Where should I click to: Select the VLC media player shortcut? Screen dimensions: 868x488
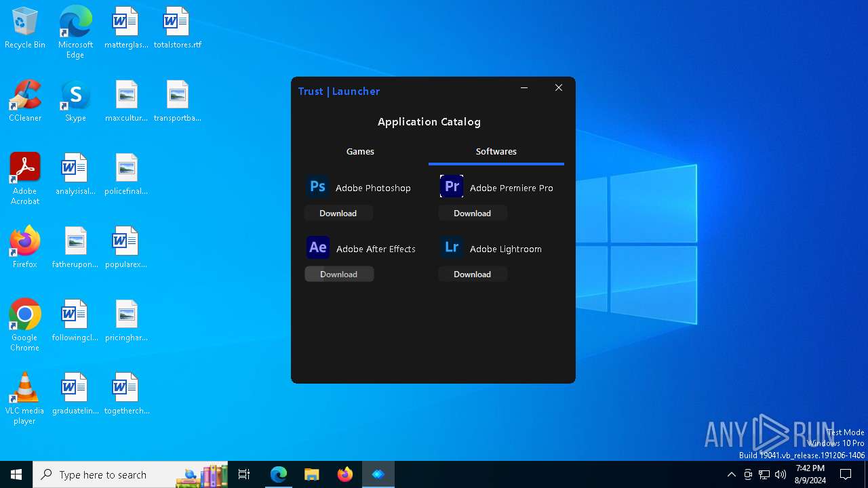[25, 398]
